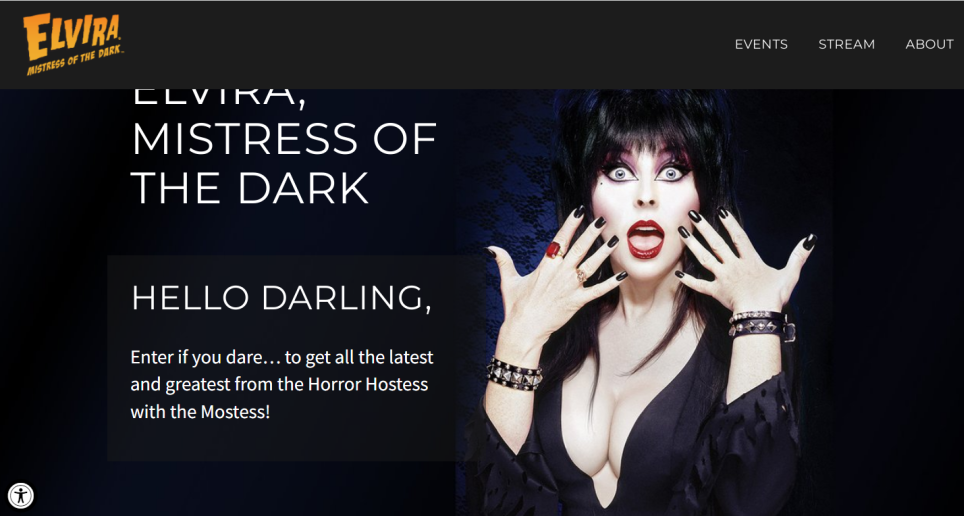Click the 'MISTRESS OF' title line

point(284,138)
